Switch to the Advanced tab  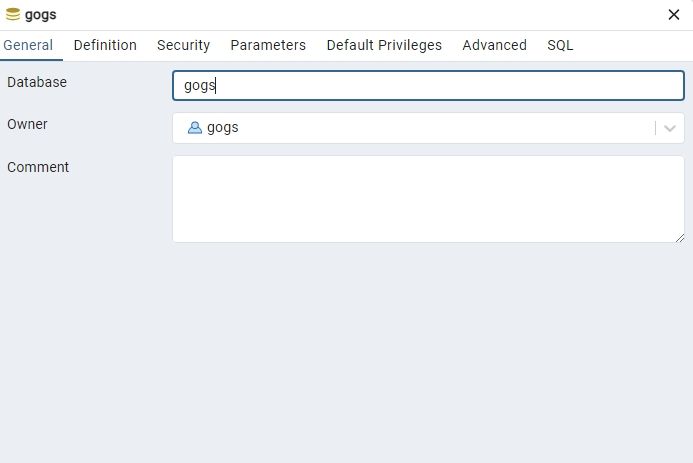(x=494, y=45)
